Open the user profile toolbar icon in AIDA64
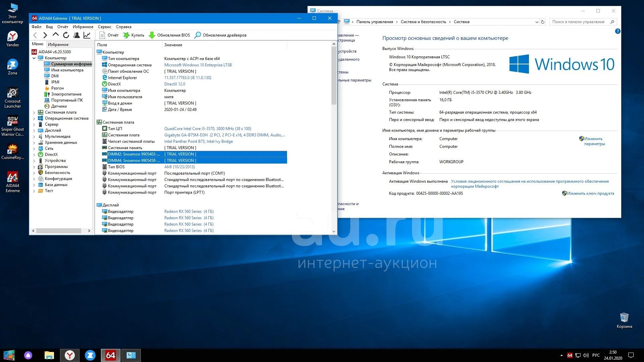The height and width of the screenshot is (362, 644). (76, 35)
